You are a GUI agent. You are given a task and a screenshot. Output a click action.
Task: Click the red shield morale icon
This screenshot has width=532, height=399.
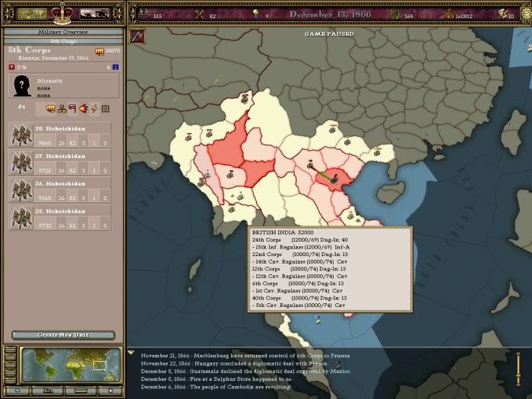click(12, 67)
